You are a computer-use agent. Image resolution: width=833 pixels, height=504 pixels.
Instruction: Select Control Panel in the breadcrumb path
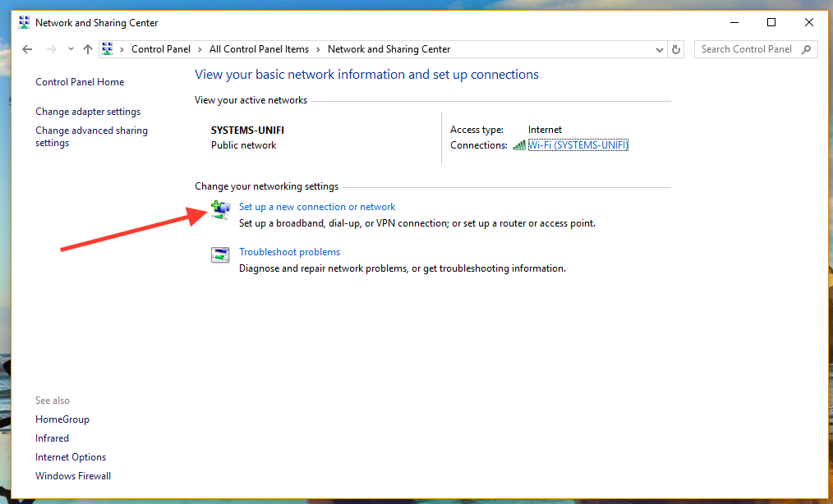coord(161,48)
